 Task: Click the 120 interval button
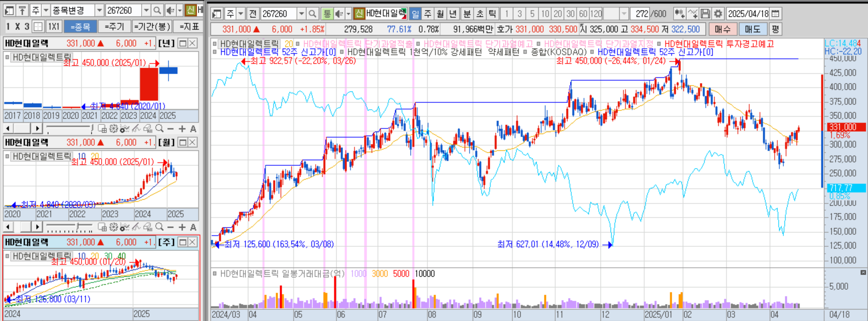pos(596,14)
